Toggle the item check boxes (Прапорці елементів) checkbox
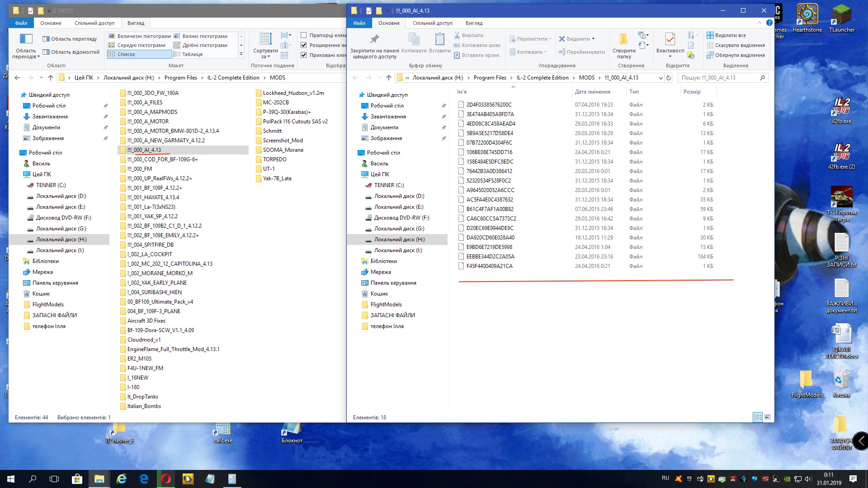 (x=304, y=35)
